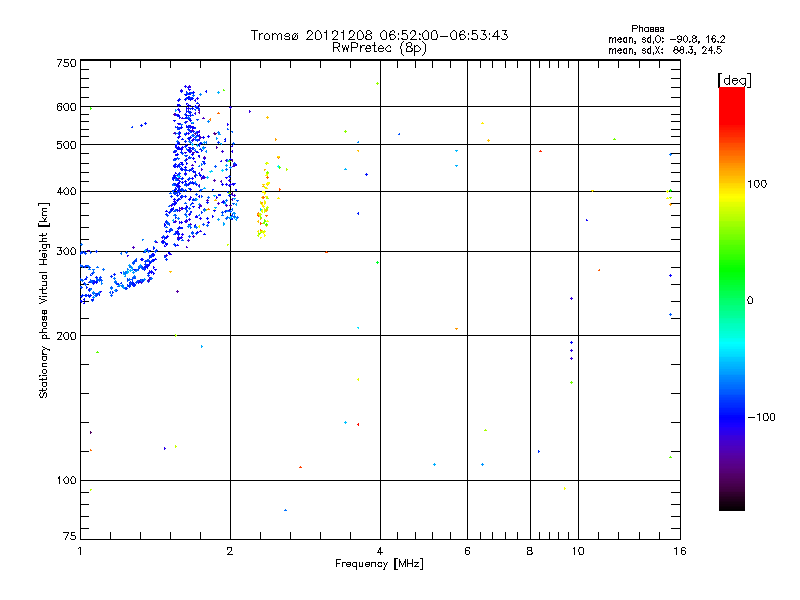Click the colorbar tick label '100'

(x=757, y=184)
